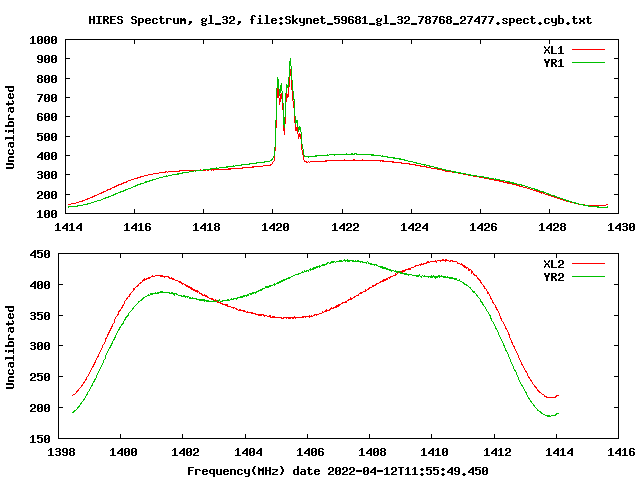Click the red XL2 legend line sample
The height and width of the screenshot is (480, 640).
tap(588, 264)
